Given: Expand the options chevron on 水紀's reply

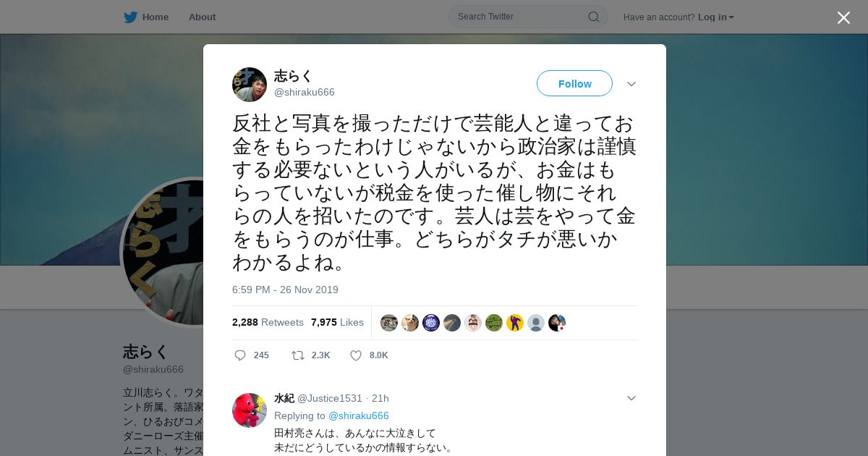Looking at the screenshot, I should tap(631, 398).
